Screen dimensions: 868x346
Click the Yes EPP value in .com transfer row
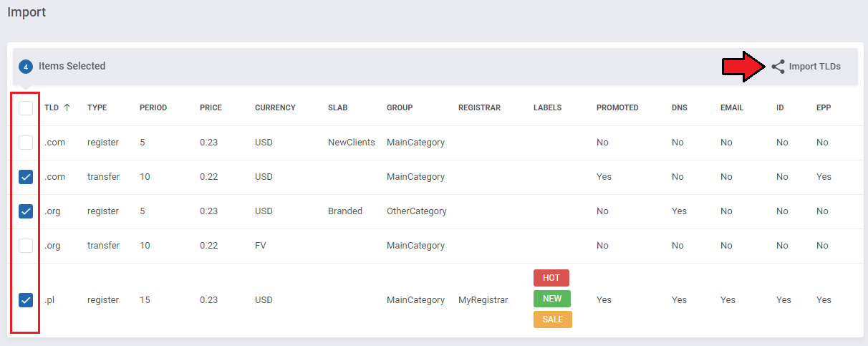pyautogui.click(x=824, y=177)
